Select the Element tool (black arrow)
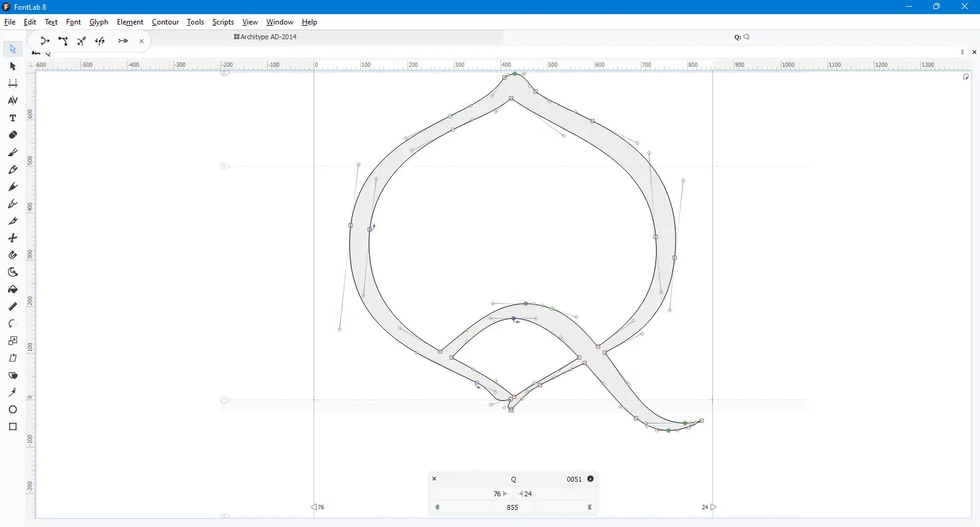980x527 pixels. 13,66
